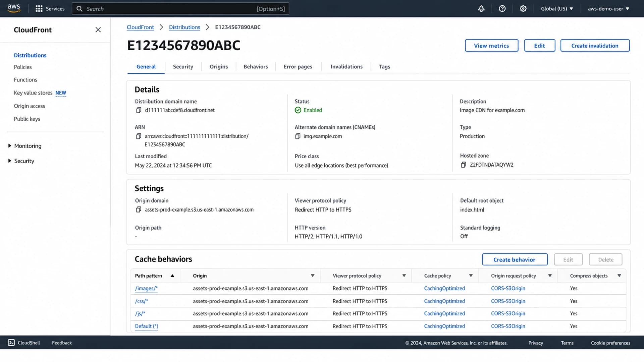Open Distributions in the sidebar
This screenshot has width=644, height=362.
pos(30,55)
